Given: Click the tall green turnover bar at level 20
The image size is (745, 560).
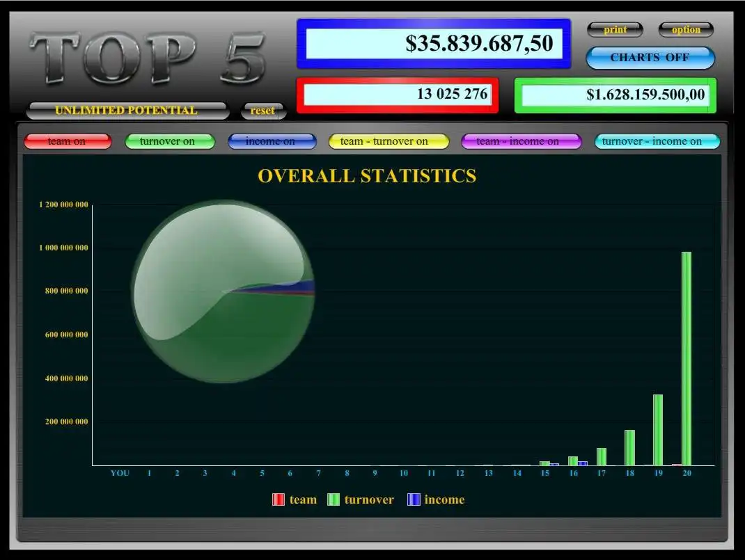Looking at the screenshot, I should (687, 358).
